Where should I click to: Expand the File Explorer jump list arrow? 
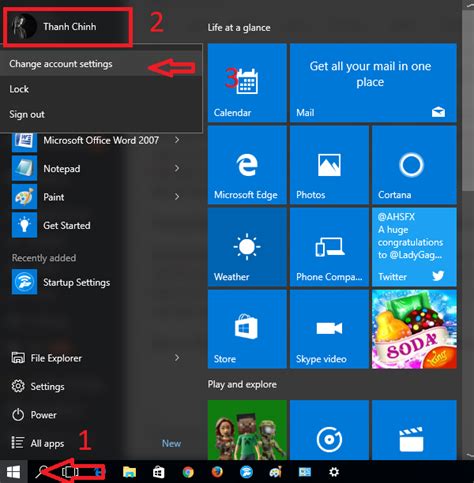click(177, 358)
